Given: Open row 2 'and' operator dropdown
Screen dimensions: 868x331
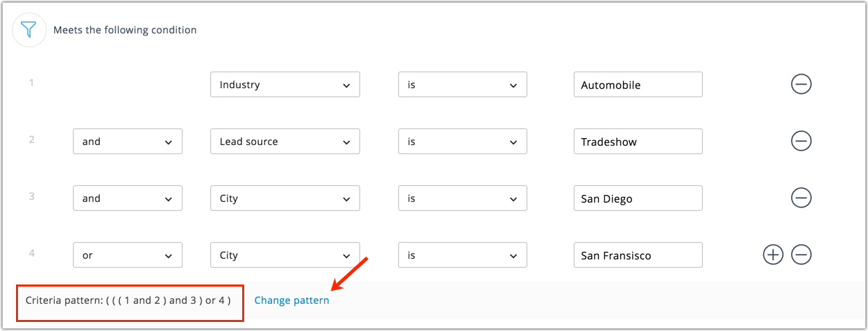Looking at the screenshot, I should click(x=127, y=142).
